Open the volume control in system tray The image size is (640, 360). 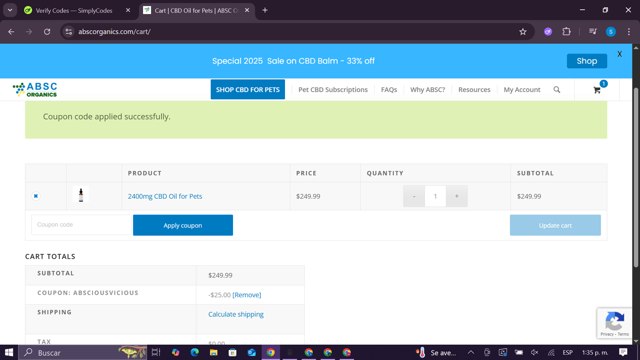(x=535, y=352)
